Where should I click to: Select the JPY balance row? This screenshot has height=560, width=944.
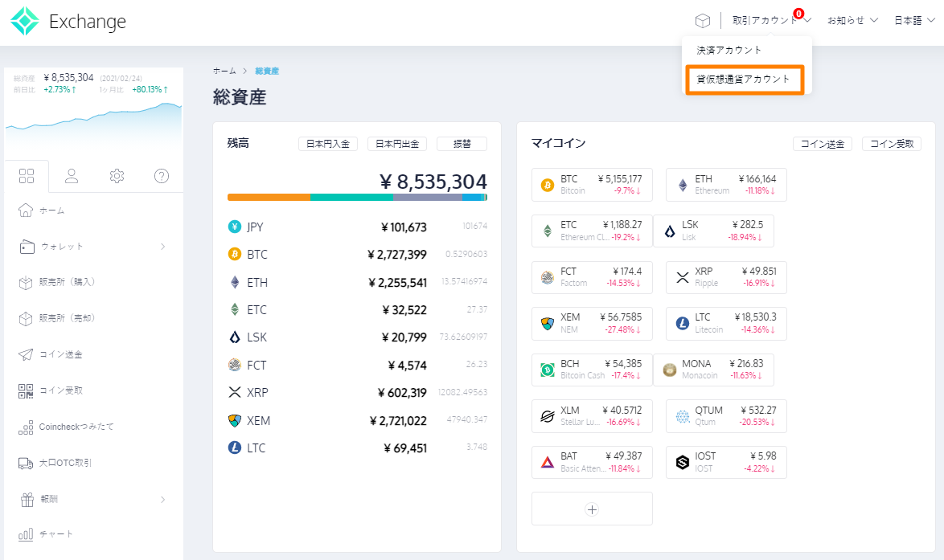click(x=357, y=227)
